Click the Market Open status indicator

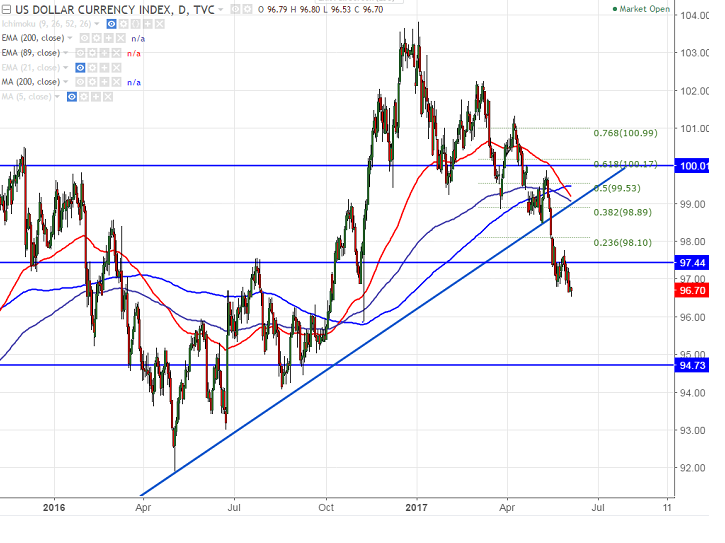click(641, 9)
